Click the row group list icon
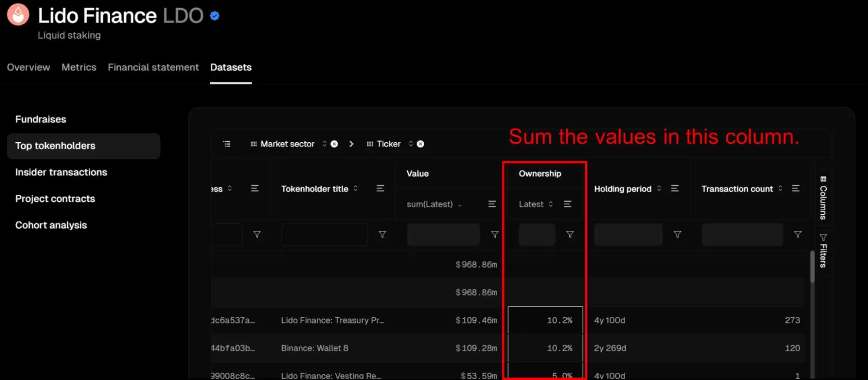The image size is (868, 380). 227,144
